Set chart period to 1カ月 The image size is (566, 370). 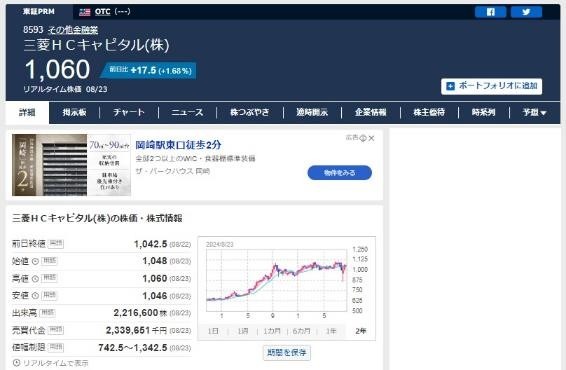272,331
